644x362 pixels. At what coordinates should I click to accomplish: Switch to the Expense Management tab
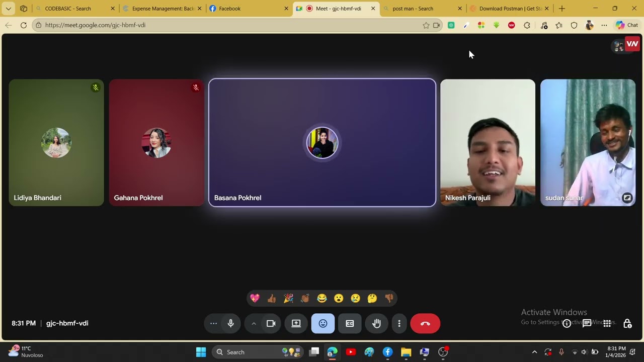[162, 9]
